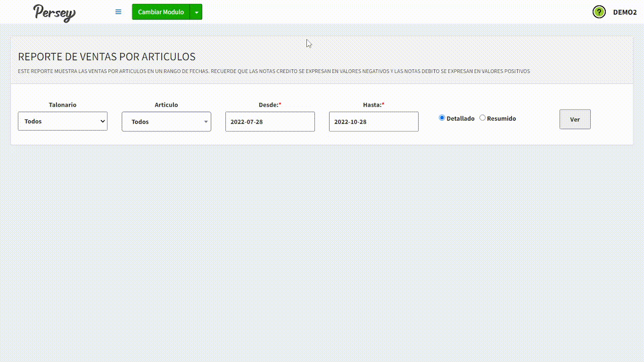Click the Articulo label
644x362 pixels.
pyautogui.click(x=166, y=105)
